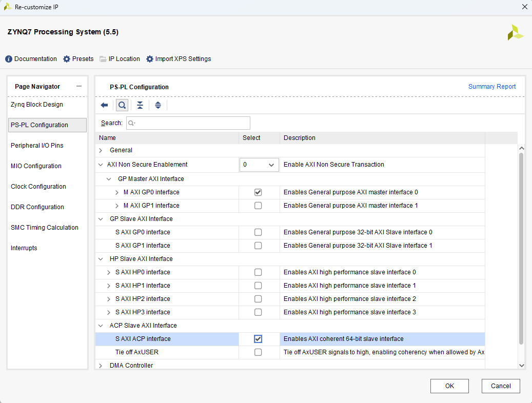Screen dimensions: 532x403
Task: Click the Name column header
Action: (167, 138)
